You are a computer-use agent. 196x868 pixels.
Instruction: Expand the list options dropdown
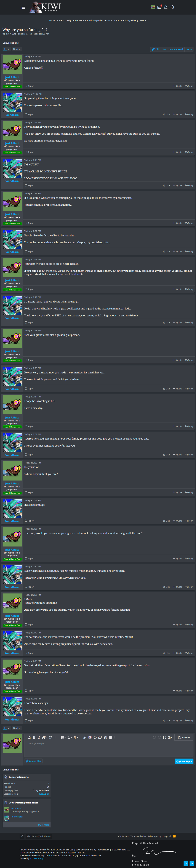(63, 737)
